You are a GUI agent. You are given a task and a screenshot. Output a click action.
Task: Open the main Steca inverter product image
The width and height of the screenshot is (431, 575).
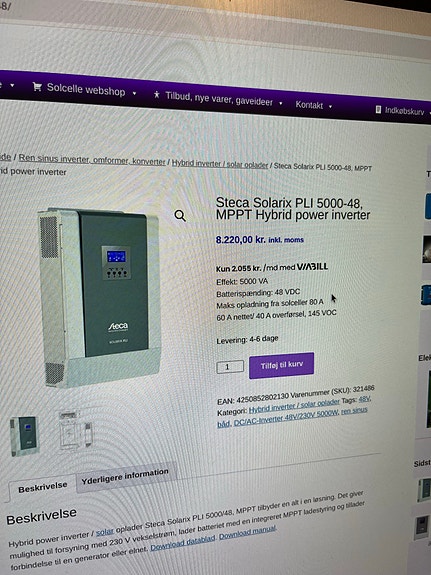click(99, 298)
